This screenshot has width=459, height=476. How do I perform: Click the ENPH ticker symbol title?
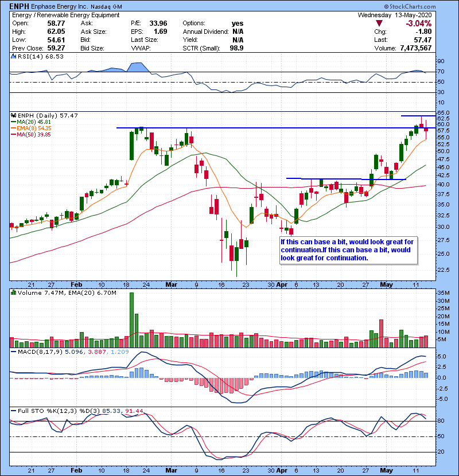click(x=20, y=6)
